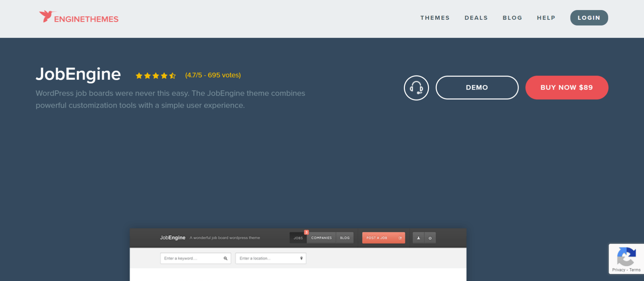Open the JobEngine Demo
Viewport: 644px width, 281px height.
(477, 88)
